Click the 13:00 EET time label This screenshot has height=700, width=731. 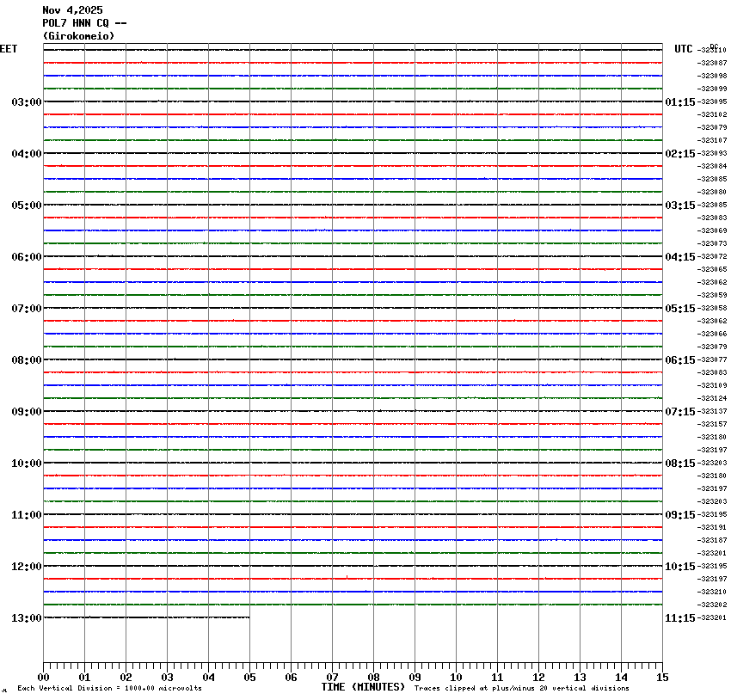pyautogui.click(x=26, y=618)
